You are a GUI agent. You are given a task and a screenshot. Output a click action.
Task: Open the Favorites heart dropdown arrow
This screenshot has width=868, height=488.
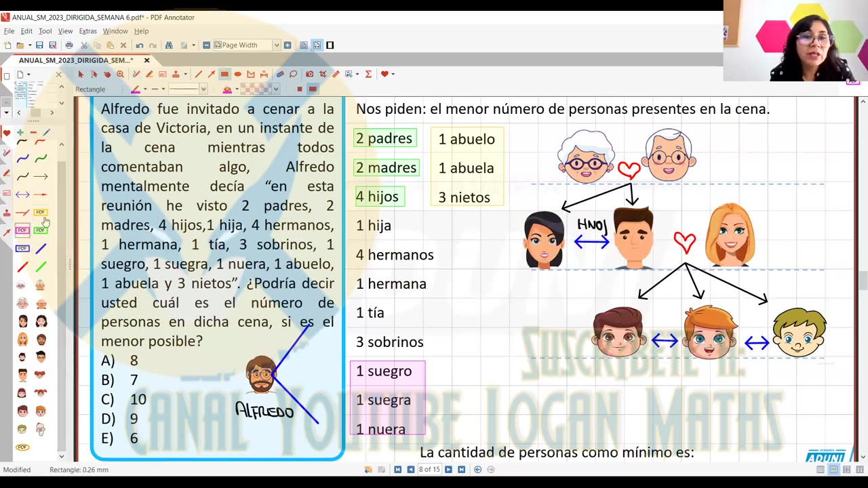393,74
